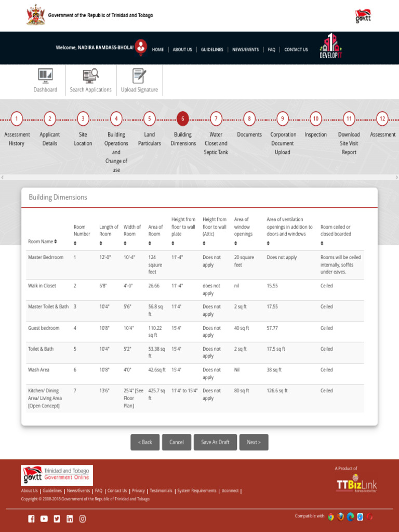This screenshot has height=532, width=399.
Task: Go to step 7 Water Closet and Septic Tank
Action: [216, 119]
